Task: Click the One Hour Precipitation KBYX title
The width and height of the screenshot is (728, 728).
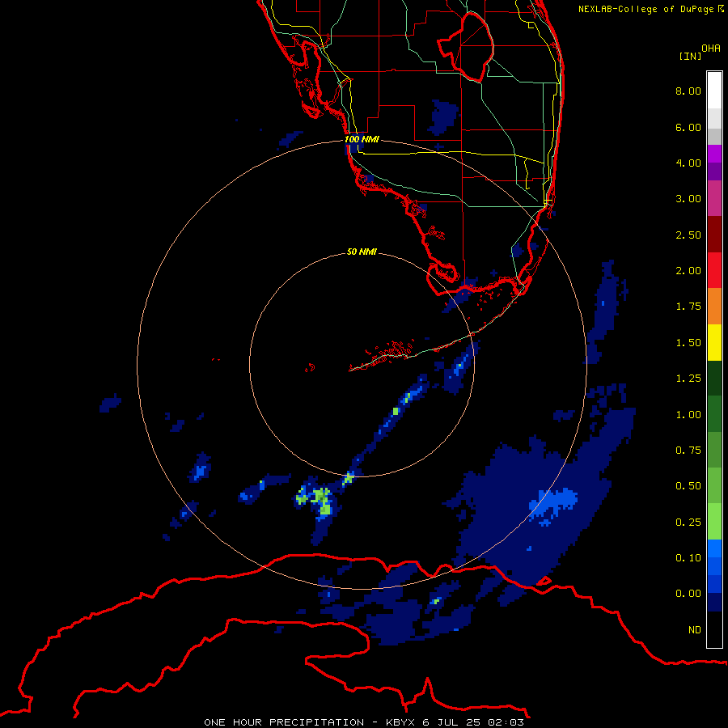Action: (364, 722)
